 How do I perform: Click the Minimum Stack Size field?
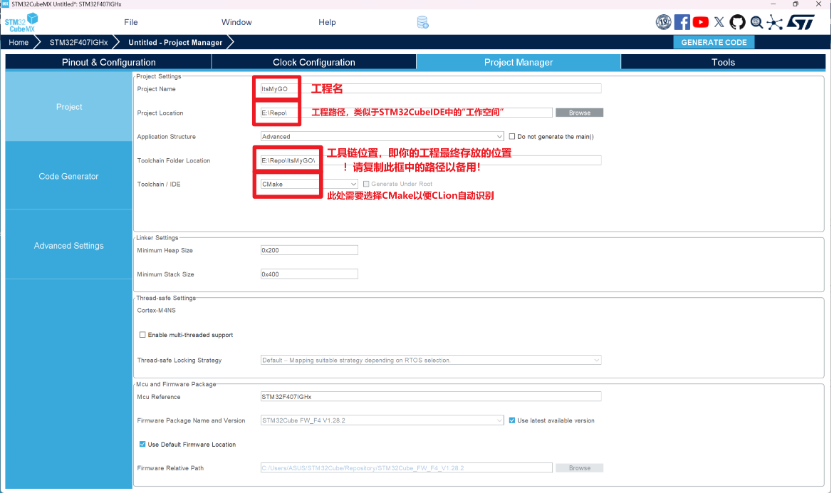309,274
